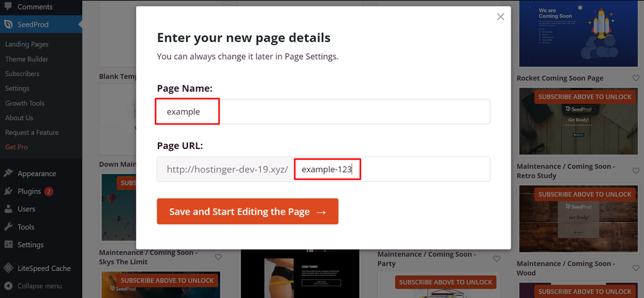Click the Users person icon
The image size is (644, 298).
click(8, 209)
